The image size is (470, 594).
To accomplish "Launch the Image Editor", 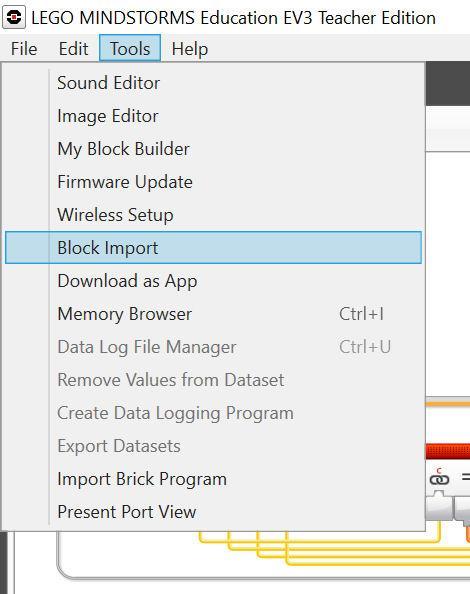I will click(213, 116).
